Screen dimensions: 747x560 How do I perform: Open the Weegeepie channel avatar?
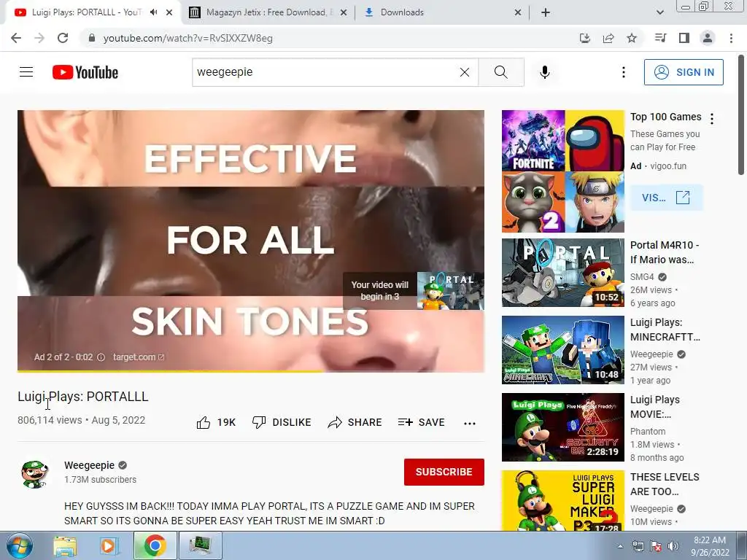pos(35,474)
